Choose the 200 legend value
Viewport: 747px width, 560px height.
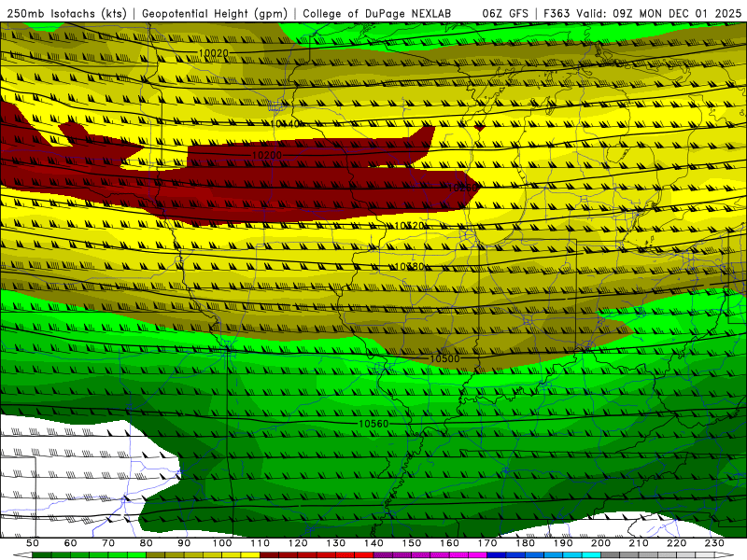(600, 543)
